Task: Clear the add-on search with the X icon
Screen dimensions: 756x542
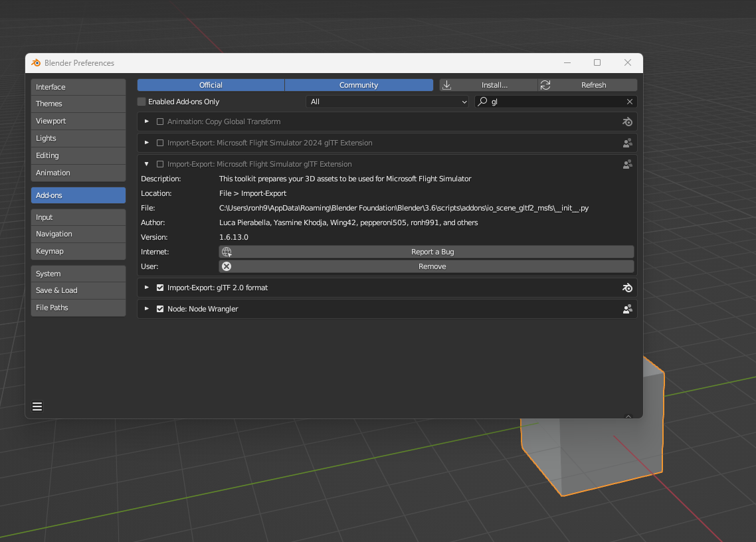Action: click(x=629, y=102)
